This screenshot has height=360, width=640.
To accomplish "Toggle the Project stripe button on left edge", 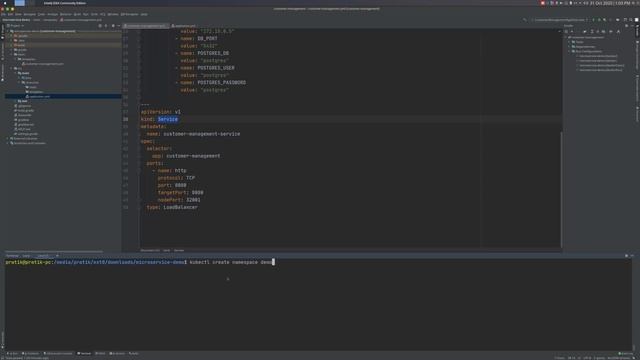I will [2, 31].
